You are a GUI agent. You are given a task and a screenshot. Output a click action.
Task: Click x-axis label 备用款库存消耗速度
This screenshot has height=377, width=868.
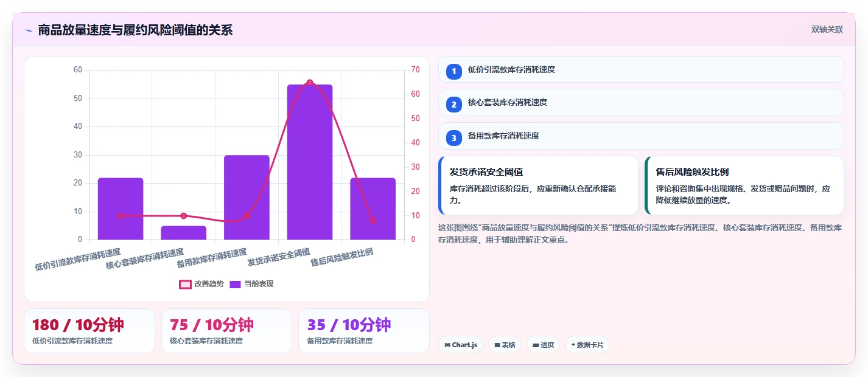[212, 258]
